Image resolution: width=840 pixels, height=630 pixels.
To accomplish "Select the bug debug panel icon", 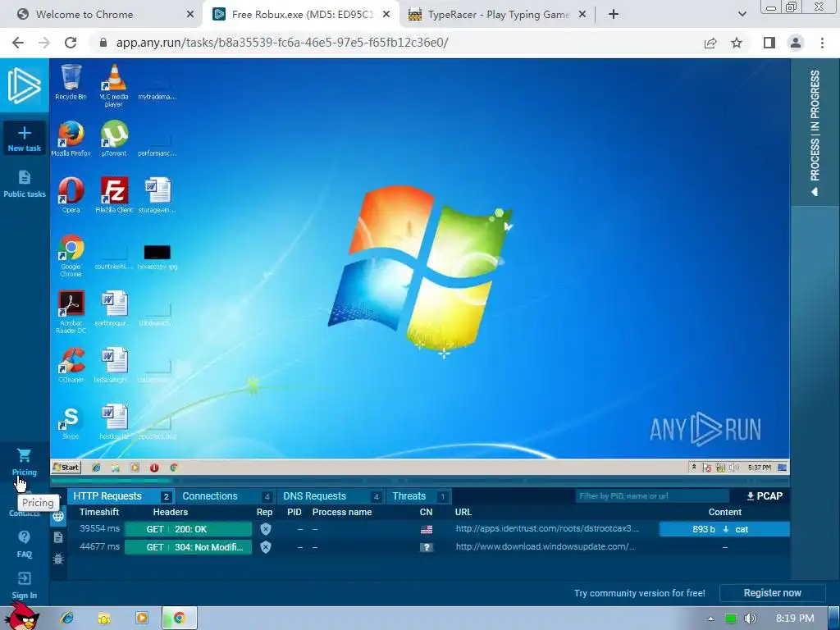I will pos(58,559).
